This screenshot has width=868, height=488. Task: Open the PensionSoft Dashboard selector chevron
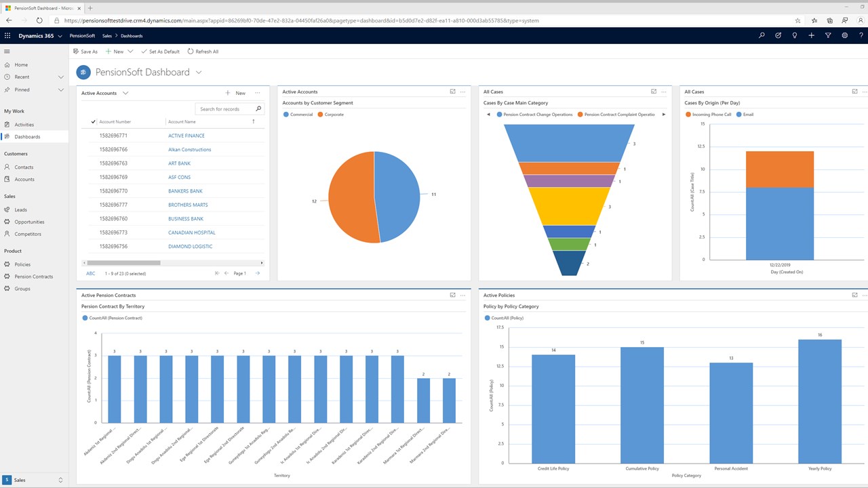coord(199,73)
